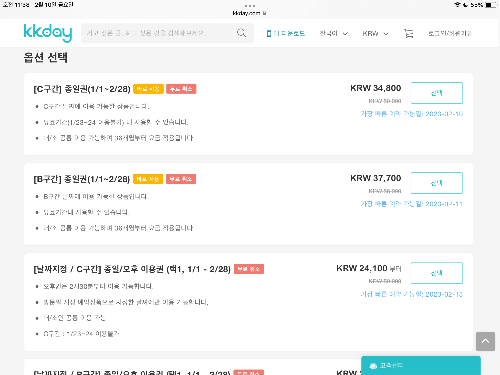Open the customer support chat widget
The height and width of the screenshot is (375, 500).
coord(421,365)
